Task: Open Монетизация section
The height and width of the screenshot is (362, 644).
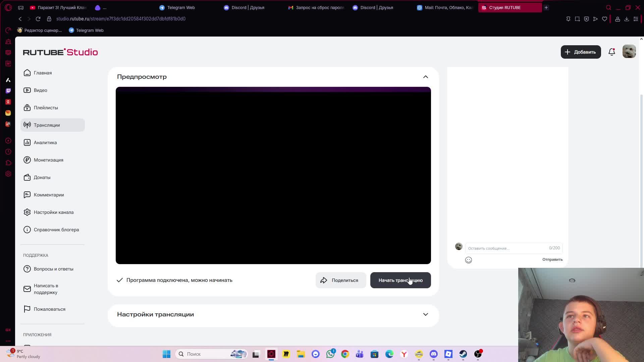Action: pyautogui.click(x=53, y=160)
